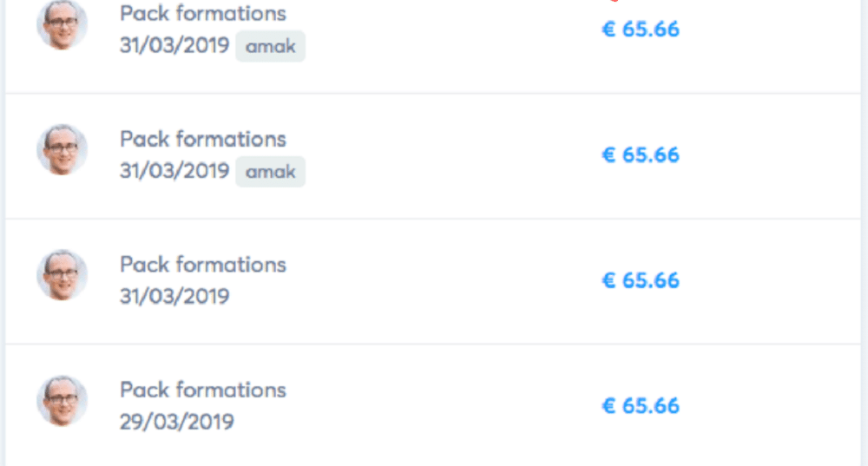This screenshot has width=868, height=466.
Task: Select the amak tag in the topmost row
Action: (270, 46)
